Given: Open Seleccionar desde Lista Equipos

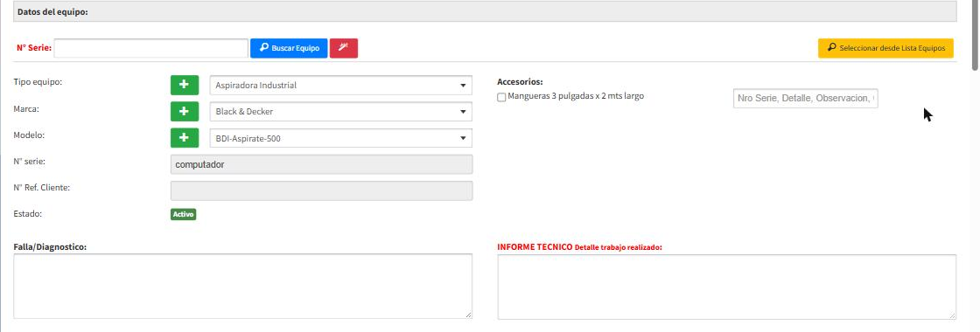Looking at the screenshot, I should 885,48.
